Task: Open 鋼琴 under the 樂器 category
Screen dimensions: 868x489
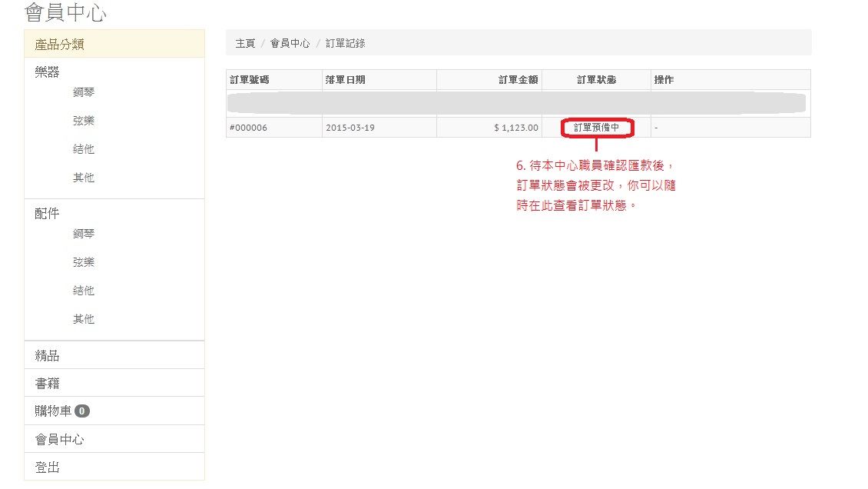Action: (84, 92)
